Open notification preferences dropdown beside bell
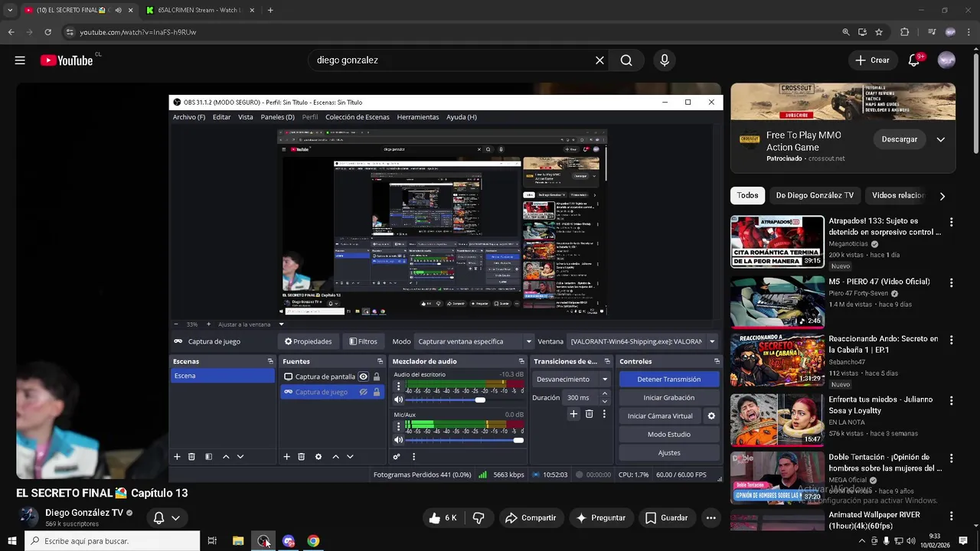Viewport: 980px width, 551px height. pos(175,518)
